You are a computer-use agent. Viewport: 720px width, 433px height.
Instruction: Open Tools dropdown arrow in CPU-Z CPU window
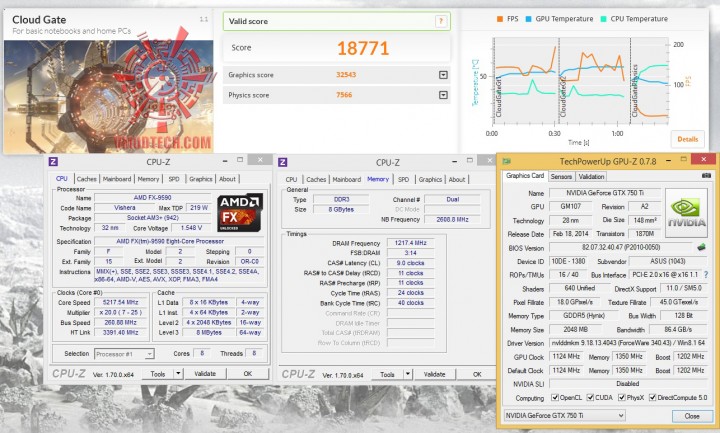[178, 374]
